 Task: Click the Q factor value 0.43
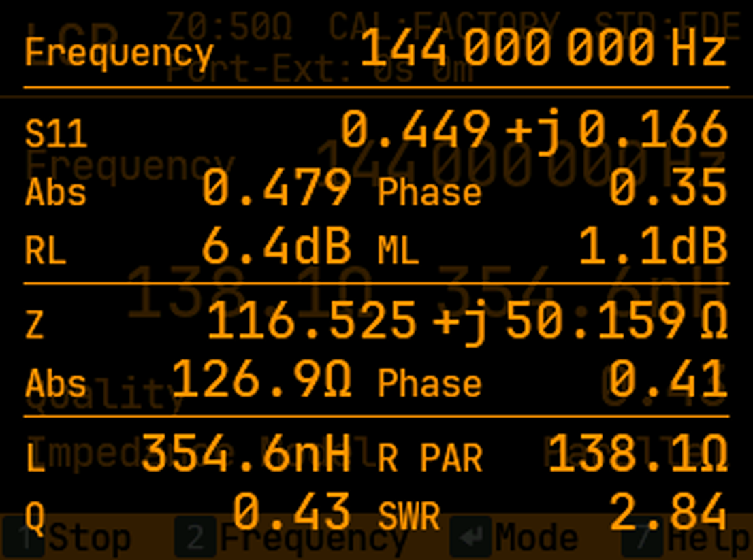[291, 513]
